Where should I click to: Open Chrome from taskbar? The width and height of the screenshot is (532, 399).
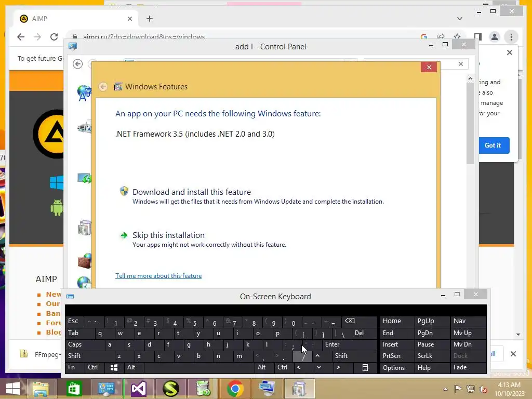click(235, 389)
